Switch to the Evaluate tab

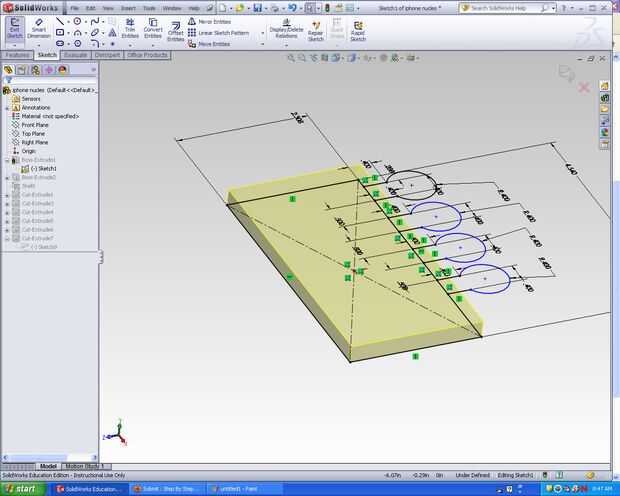76,55
